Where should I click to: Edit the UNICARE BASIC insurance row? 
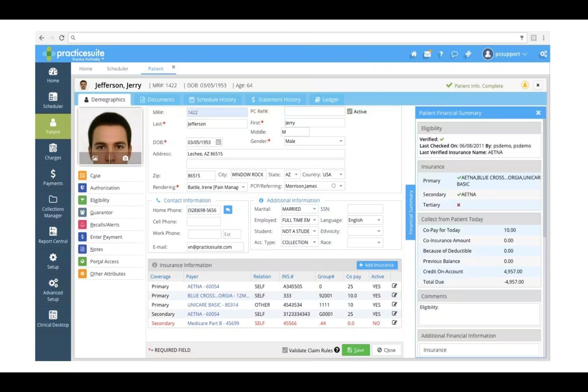click(394, 304)
